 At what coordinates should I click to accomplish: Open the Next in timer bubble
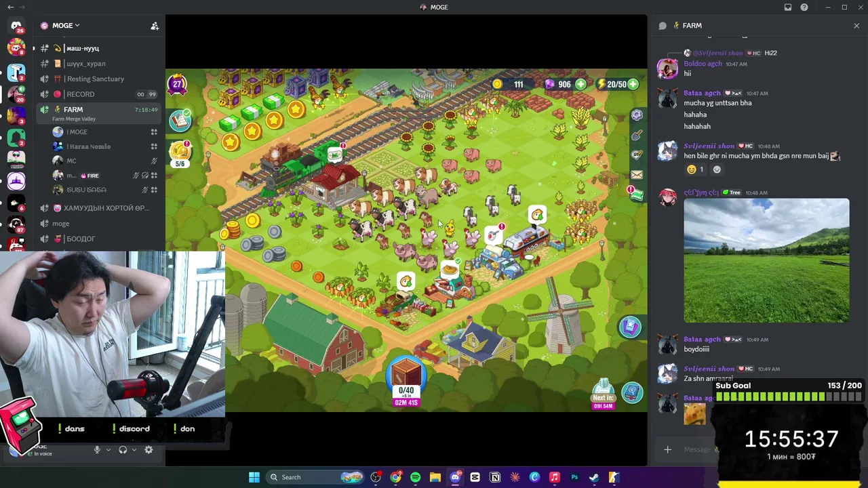(x=603, y=394)
